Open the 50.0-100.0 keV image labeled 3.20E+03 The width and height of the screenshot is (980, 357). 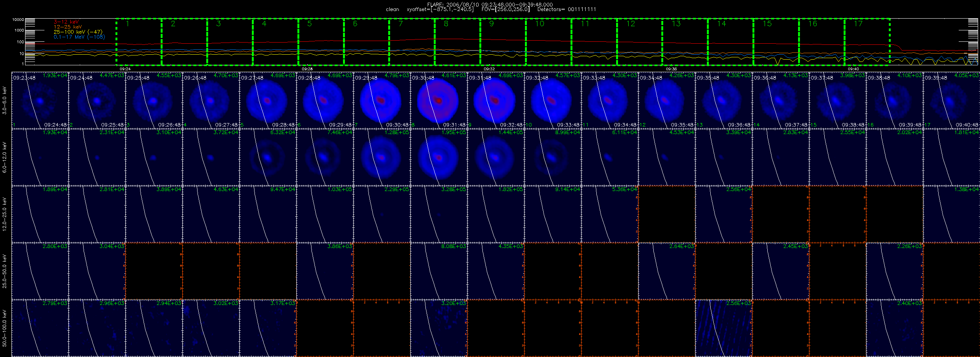pyautogui.click(x=439, y=328)
